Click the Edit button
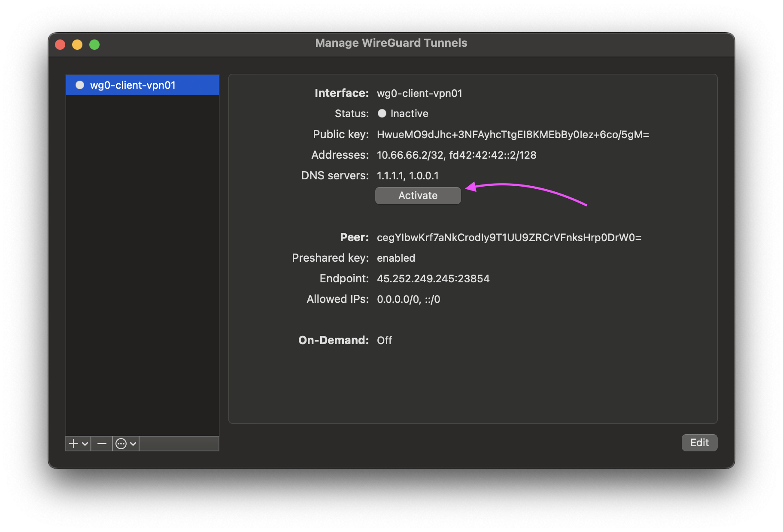 point(699,443)
